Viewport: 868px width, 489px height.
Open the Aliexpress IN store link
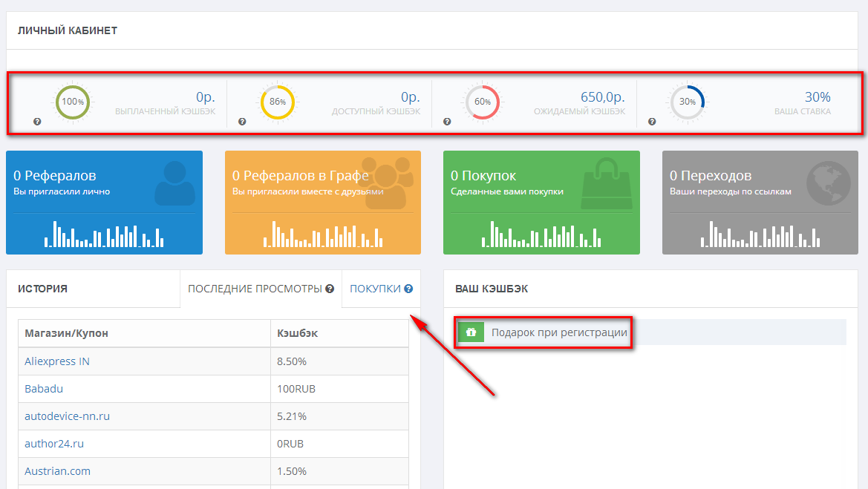pos(57,361)
